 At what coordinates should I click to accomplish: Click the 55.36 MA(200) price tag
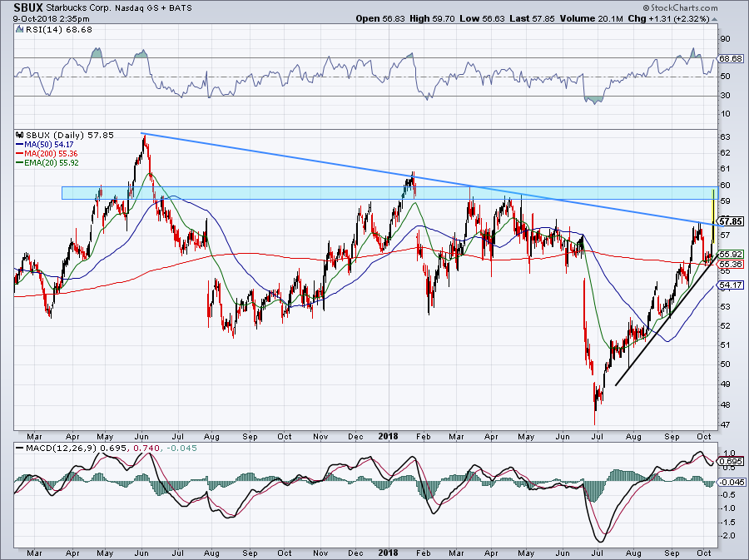(730, 264)
